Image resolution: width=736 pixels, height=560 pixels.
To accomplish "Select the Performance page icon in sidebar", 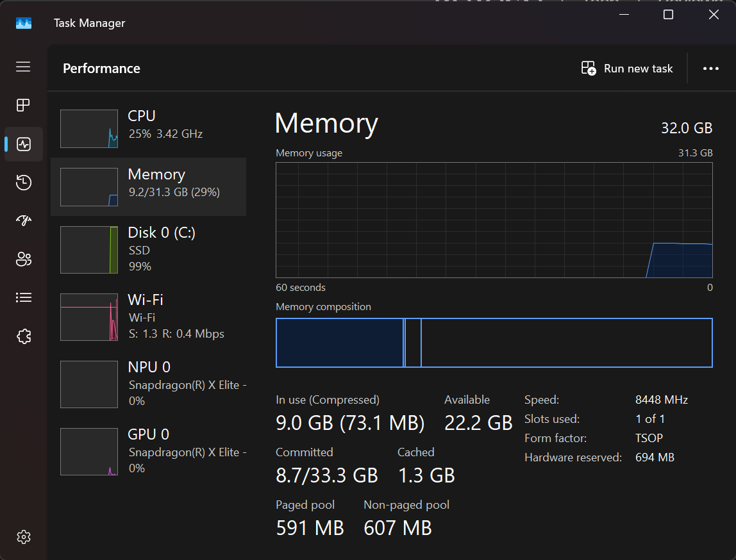I will (x=24, y=144).
